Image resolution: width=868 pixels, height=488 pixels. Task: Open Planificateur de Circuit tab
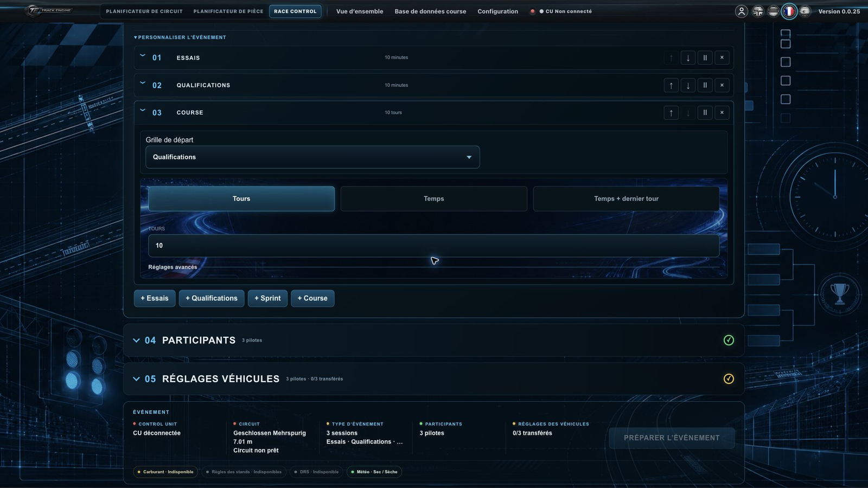(144, 11)
